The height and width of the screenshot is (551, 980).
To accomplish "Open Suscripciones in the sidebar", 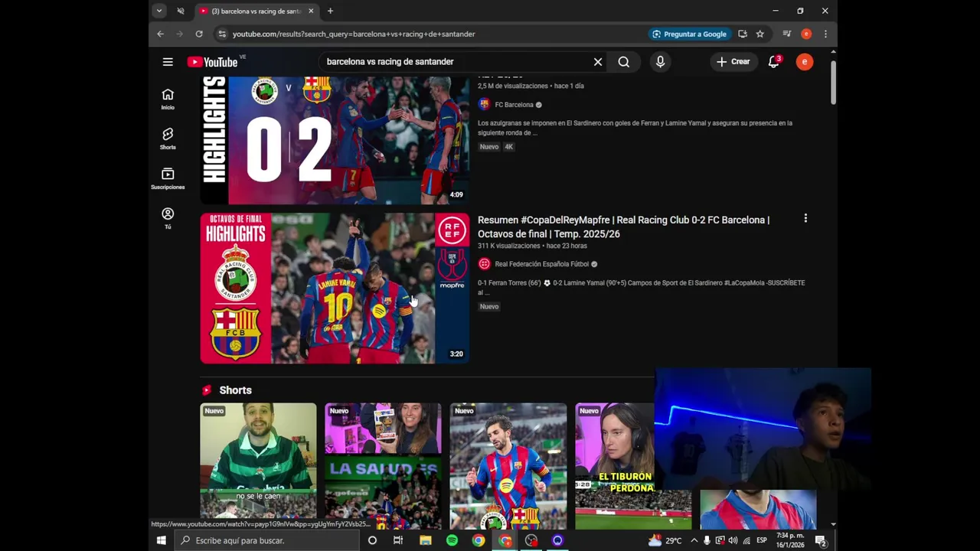I will pyautogui.click(x=168, y=178).
